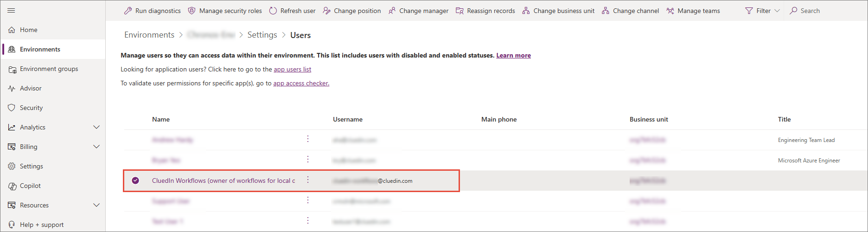Open the Filter dropdown arrow
868x232 pixels.
[777, 11]
